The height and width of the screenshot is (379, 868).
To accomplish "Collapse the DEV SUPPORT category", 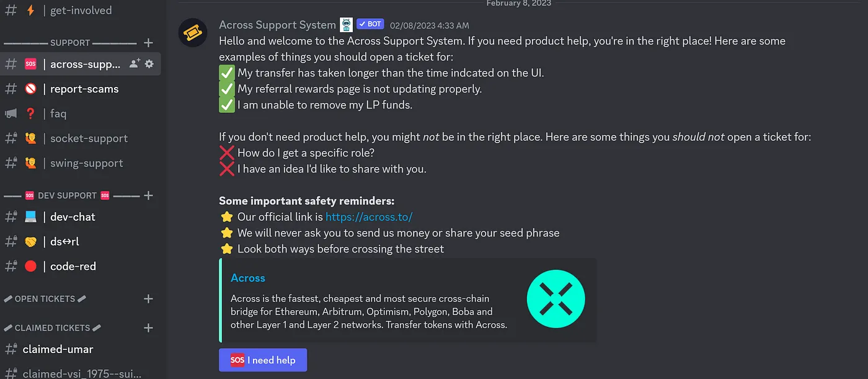I will click(x=68, y=195).
